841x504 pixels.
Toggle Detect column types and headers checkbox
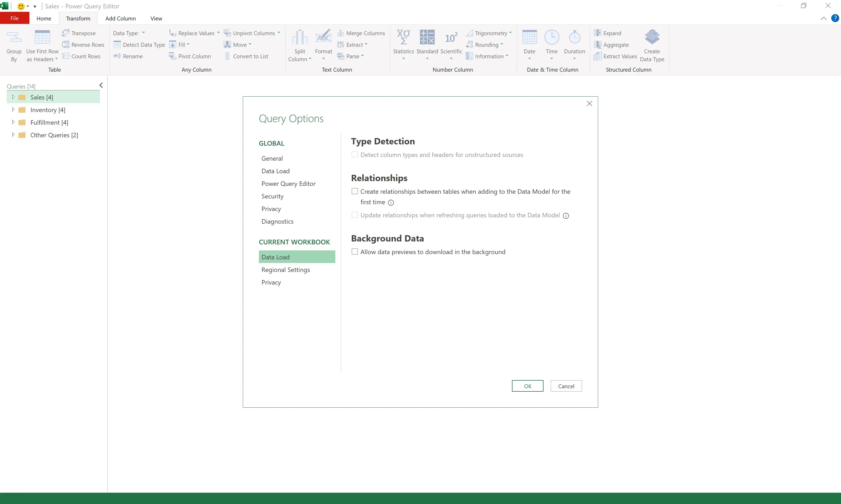point(355,155)
